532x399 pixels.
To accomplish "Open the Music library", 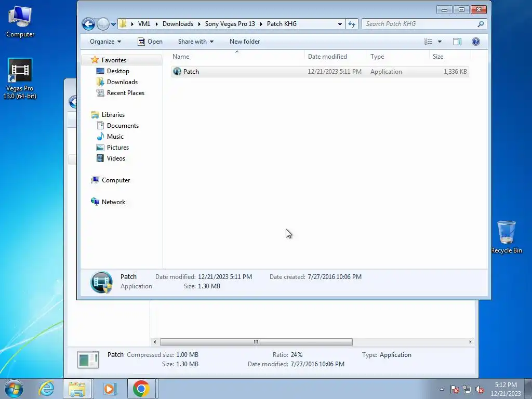I will (115, 137).
